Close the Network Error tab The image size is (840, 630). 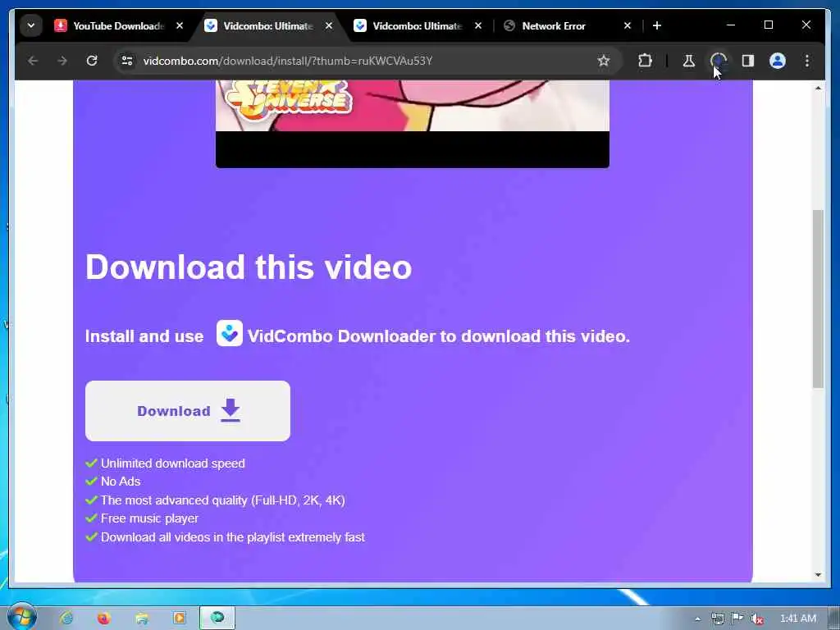pos(628,25)
